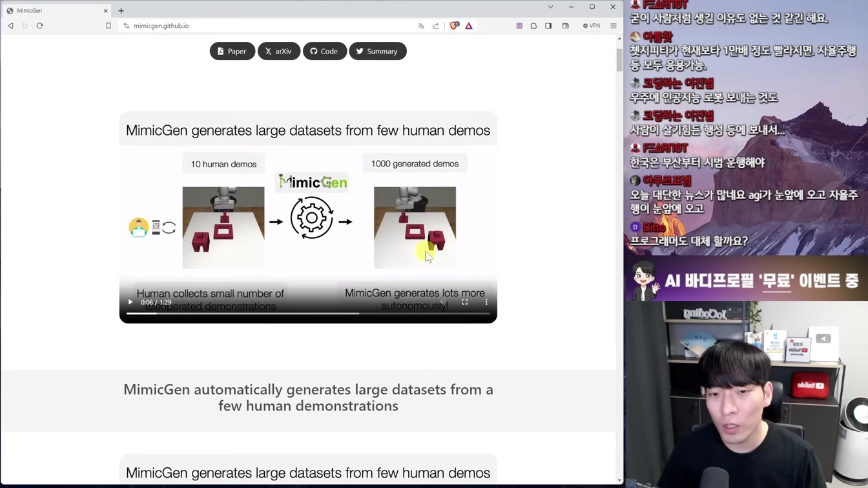Open Brave Wallet icon
868x488 pixels.
tap(565, 26)
